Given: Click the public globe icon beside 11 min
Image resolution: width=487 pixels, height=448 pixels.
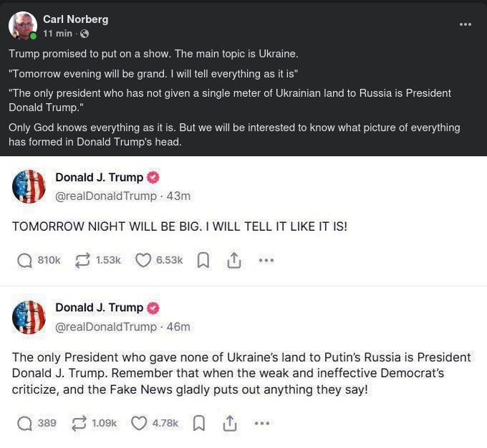Looking at the screenshot, I should click(x=85, y=34).
